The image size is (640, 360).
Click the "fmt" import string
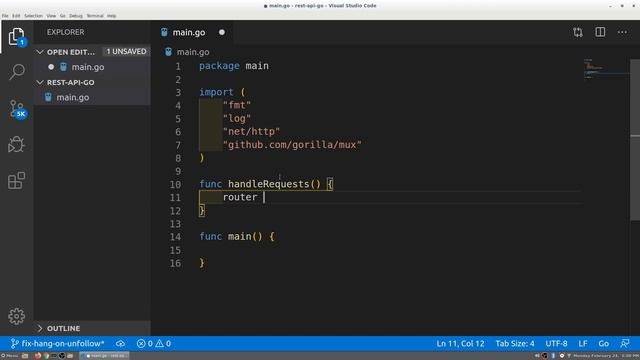[237, 105]
